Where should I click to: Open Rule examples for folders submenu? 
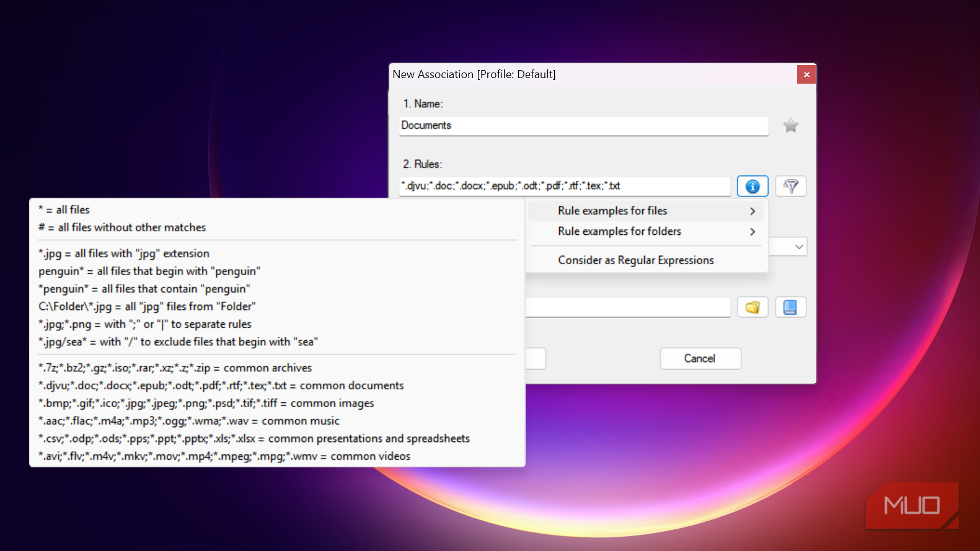646,231
